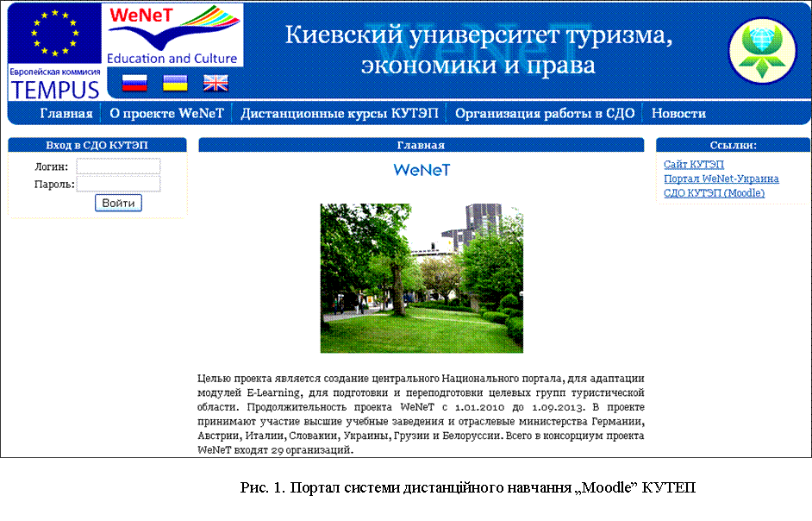812x521 pixels.
Task: Follow the СДО КУТЭП (Moodle) link
Action: [714, 193]
